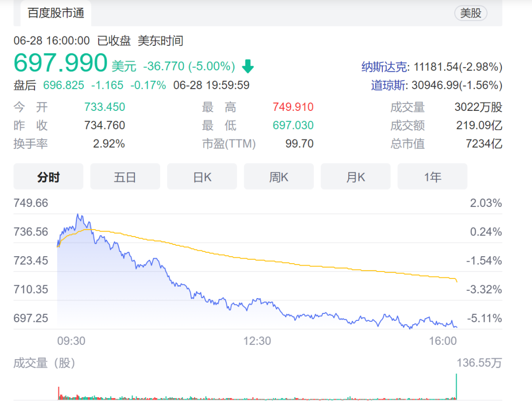The image size is (532, 409).
Task: Click the after-hours change -1.165
Action: click(107, 85)
